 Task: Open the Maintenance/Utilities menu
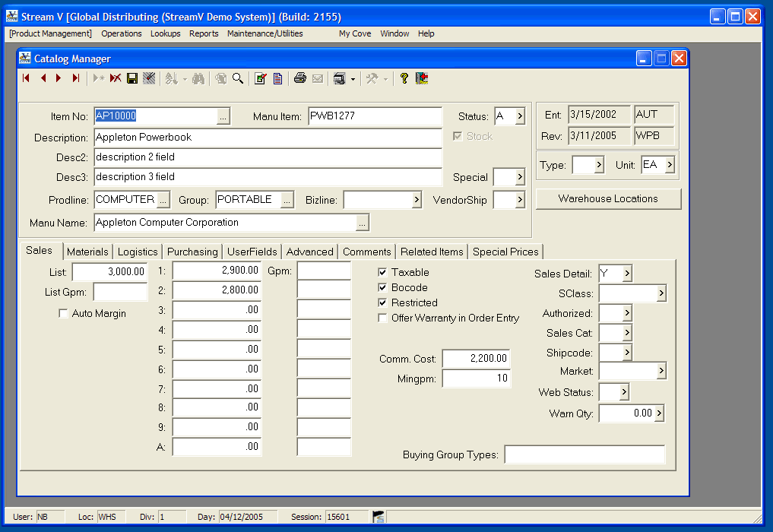click(265, 33)
